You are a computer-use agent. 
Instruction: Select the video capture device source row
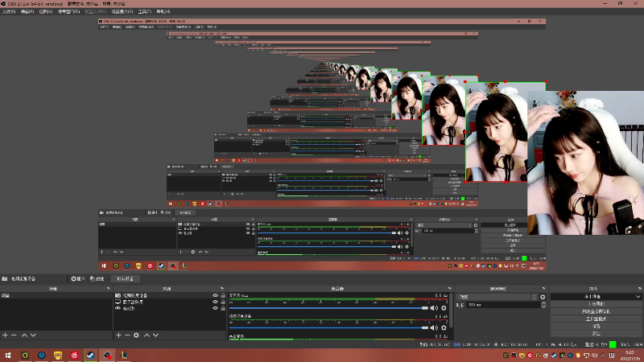[x=169, y=295]
